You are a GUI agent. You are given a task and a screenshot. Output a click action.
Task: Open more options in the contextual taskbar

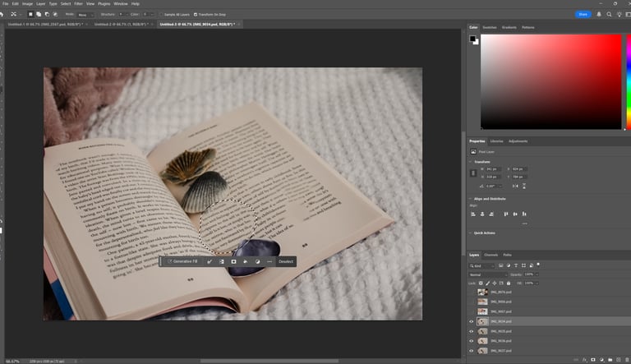coord(269,261)
